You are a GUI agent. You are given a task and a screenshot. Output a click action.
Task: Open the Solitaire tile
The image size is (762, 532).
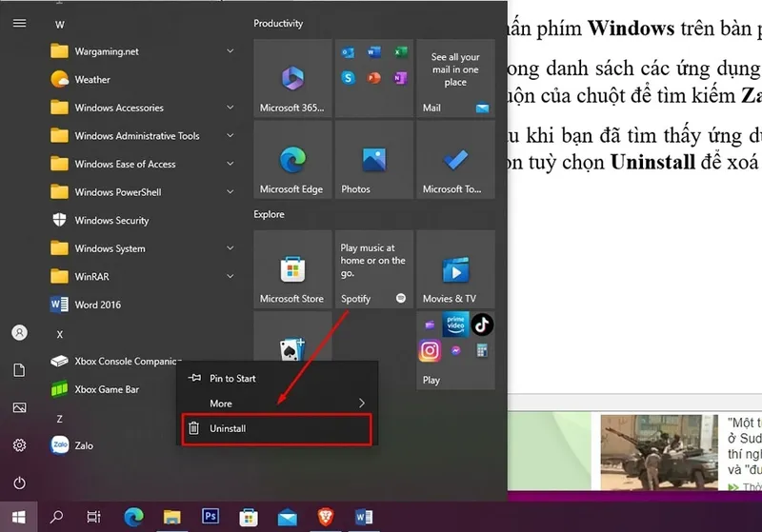pos(292,336)
